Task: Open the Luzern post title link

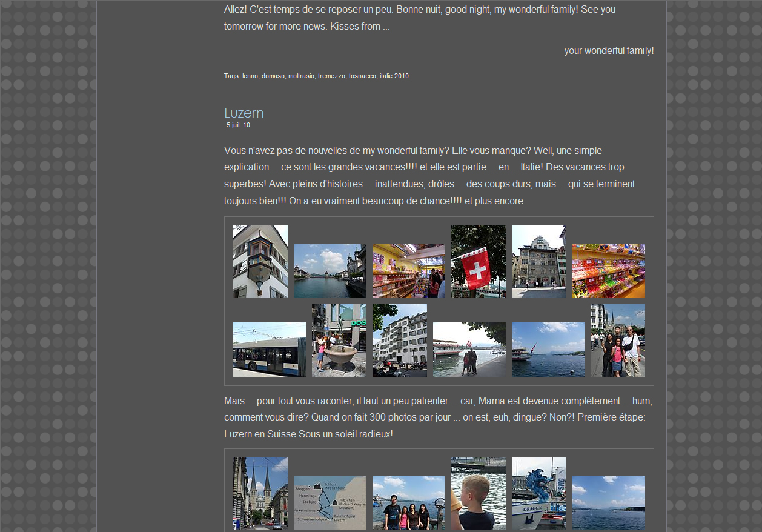Action: [x=244, y=113]
